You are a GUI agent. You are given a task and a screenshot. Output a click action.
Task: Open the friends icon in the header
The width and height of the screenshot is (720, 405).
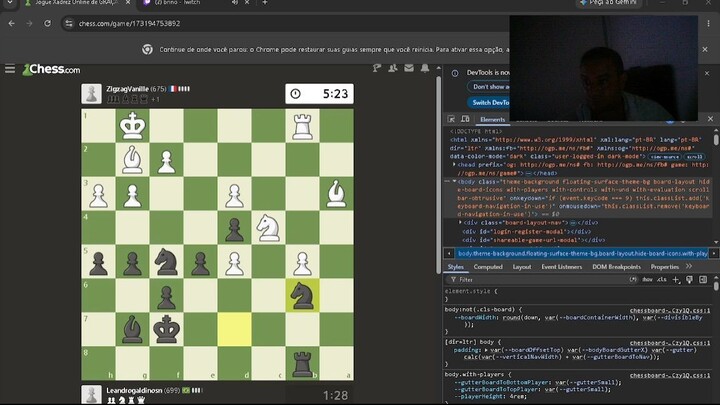coord(393,68)
